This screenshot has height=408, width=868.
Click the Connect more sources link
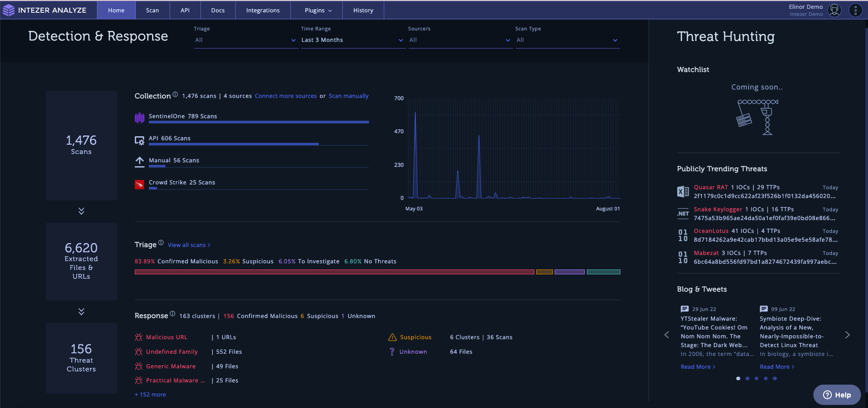pyautogui.click(x=286, y=96)
